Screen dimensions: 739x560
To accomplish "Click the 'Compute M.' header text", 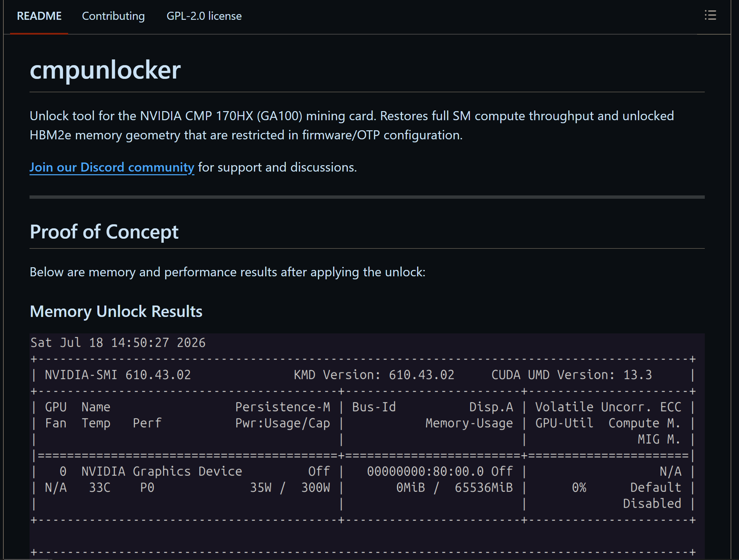I will pos(645,423).
